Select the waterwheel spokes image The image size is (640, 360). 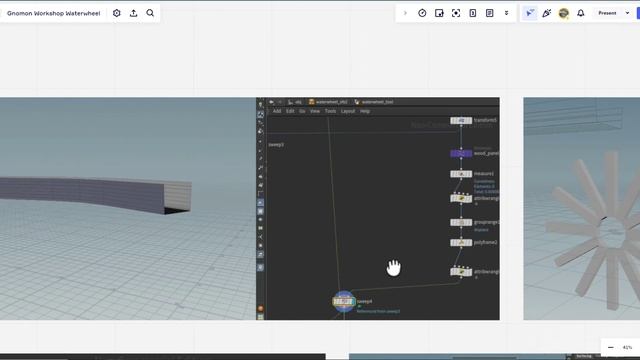[582, 209]
